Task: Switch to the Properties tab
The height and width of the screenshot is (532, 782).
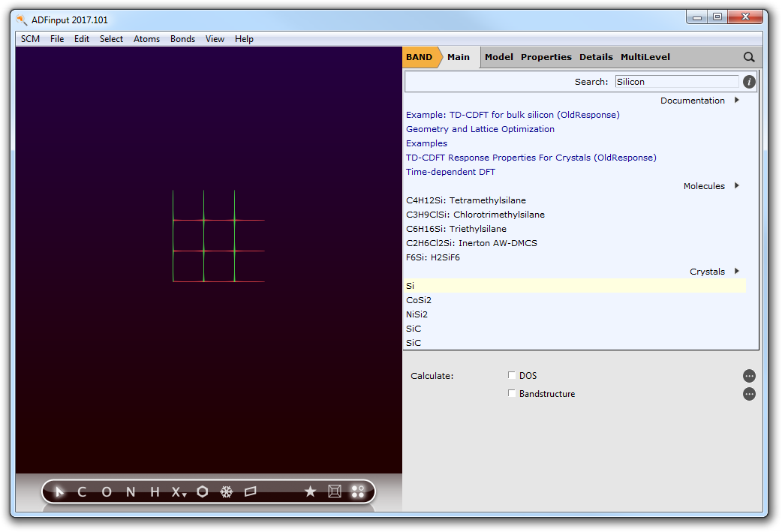Action: click(x=546, y=57)
